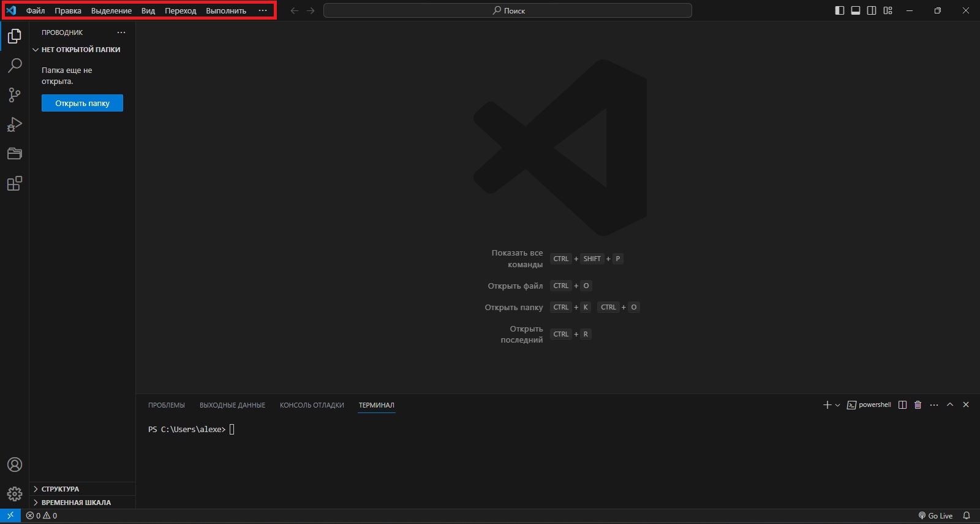Screen dimensions: 980x524
Task: Open the Файл menu
Action: (36, 10)
